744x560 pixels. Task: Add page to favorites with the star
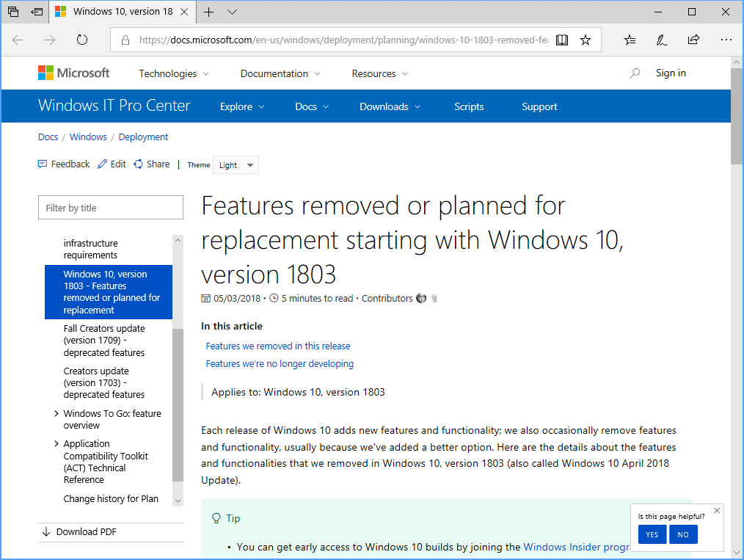click(586, 40)
